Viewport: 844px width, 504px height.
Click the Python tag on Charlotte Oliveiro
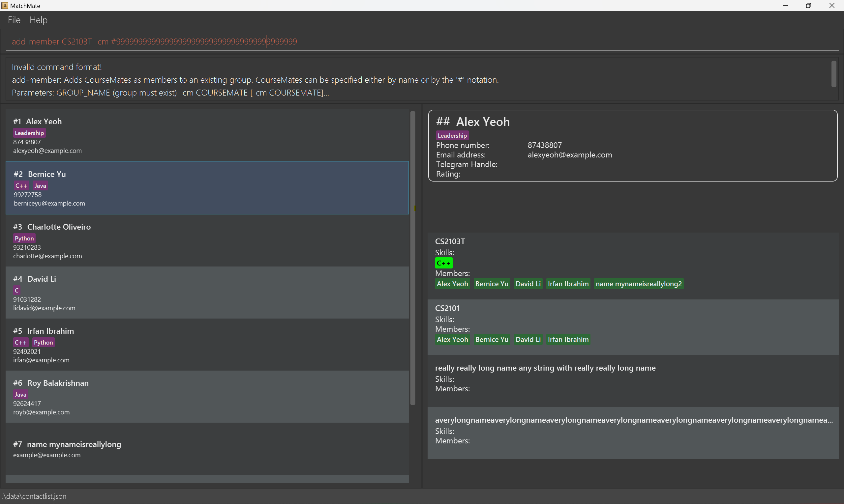24,238
